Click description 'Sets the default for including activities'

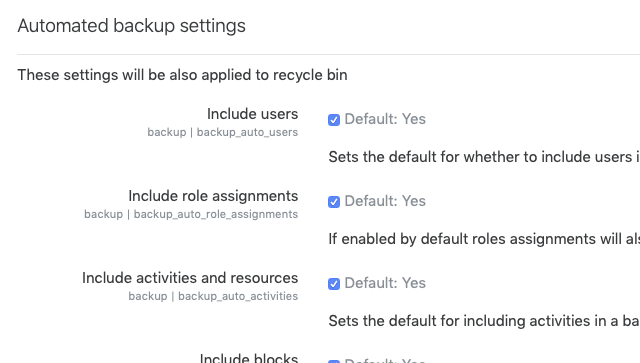484,321
